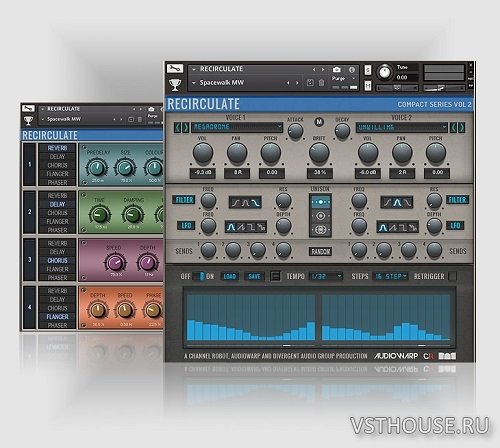Select Voice 1 low-pass filter shape icon
The width and height of the screenshot is (500, 448).
(x=255, y=202)
